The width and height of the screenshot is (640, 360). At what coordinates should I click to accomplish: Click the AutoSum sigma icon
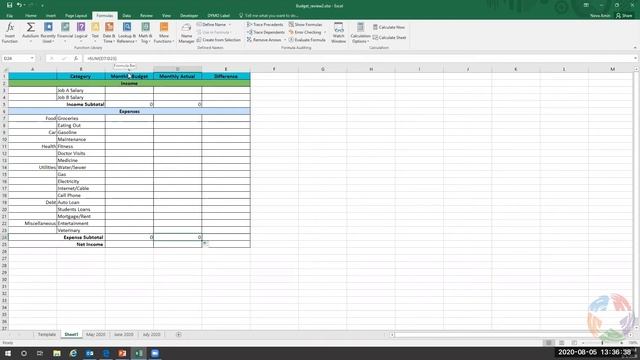(x=30, y=27)
